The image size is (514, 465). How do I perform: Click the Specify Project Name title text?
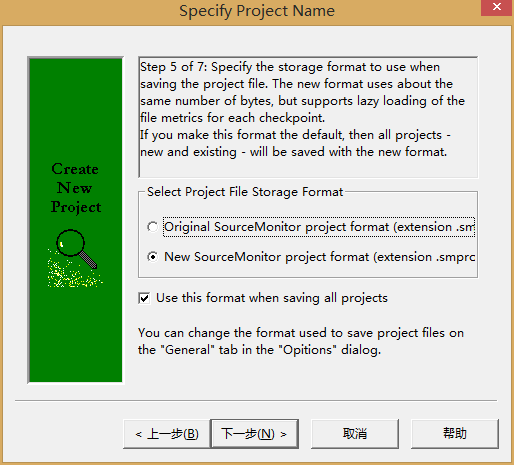pyautogui.click(x=257, y=11)
